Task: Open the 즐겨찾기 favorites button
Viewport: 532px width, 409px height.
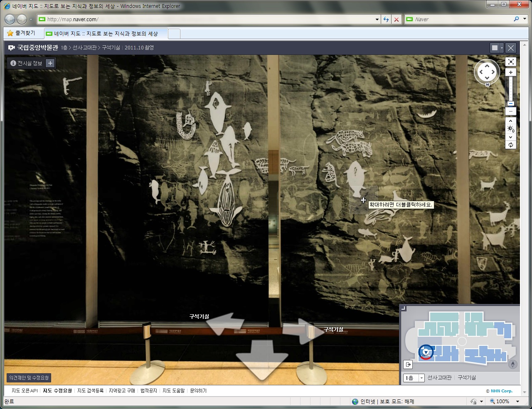Action: click(x=21, y=33)
